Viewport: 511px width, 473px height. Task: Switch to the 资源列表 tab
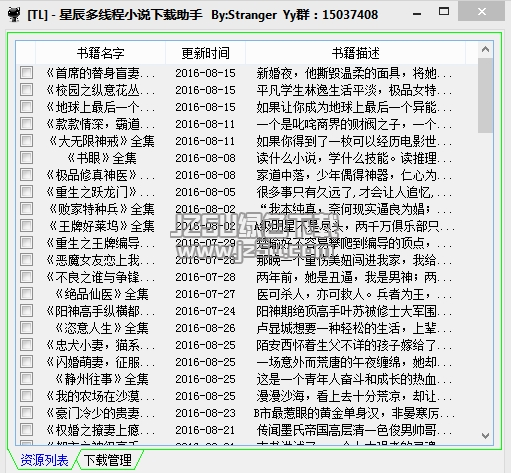tap(44, 460)
